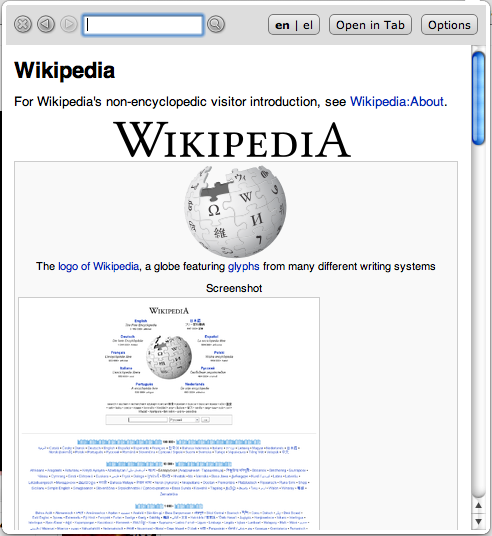Click the Open in Tab button
Screen dimensions: 492x536
click(x=370, y=25)
